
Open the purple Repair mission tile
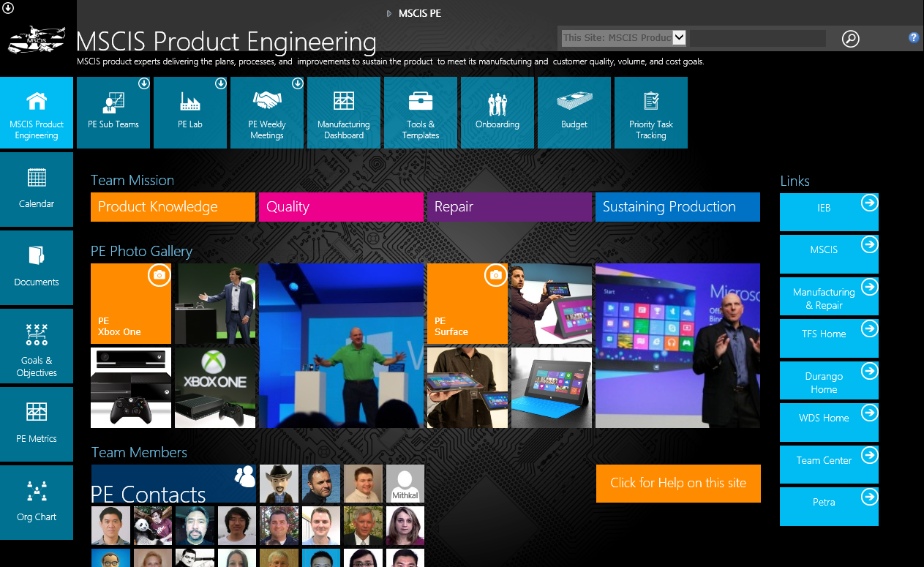509,207
